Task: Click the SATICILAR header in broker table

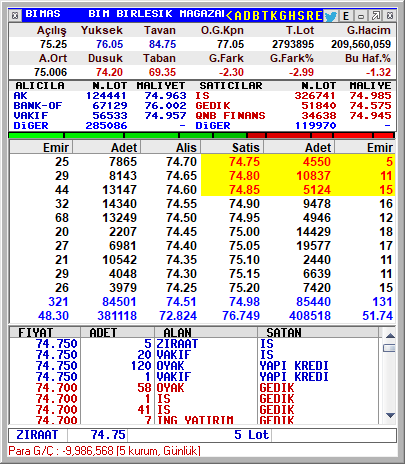Action: [x=231, y=86]
